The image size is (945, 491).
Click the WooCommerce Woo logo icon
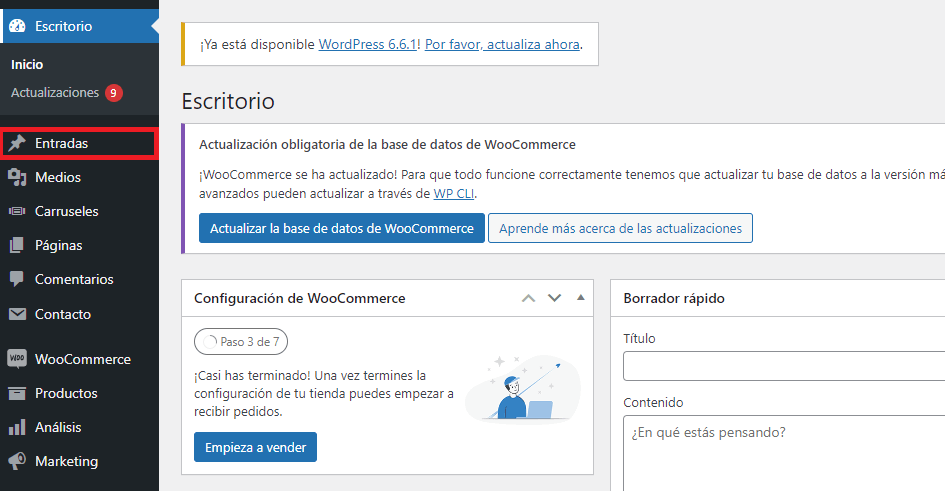tap(17, 358)
